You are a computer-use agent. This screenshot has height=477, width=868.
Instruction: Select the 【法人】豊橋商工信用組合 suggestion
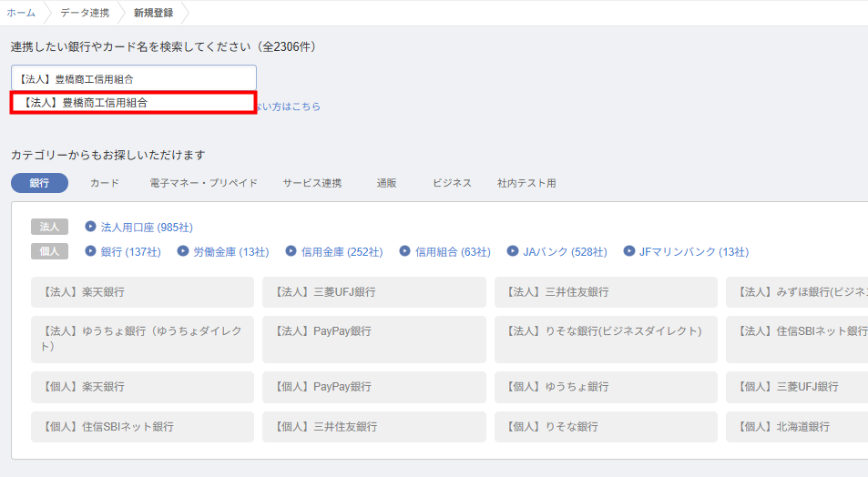pos(133,103)
